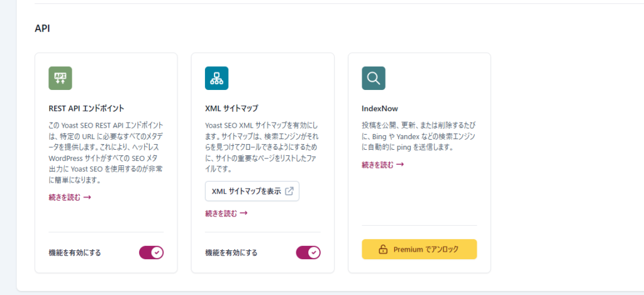Click external link icon on XML サイトマップを表示

pyautogui.click(x=289, y=191)
